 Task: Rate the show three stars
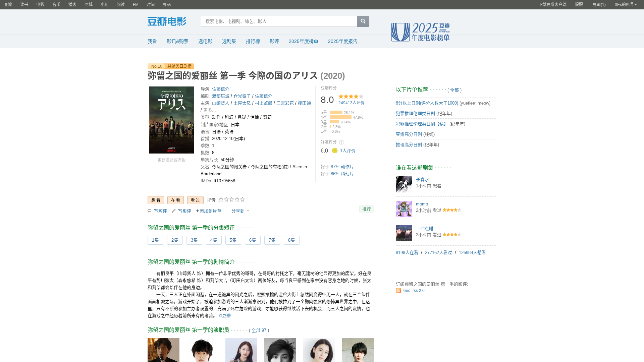click(232, 199)
